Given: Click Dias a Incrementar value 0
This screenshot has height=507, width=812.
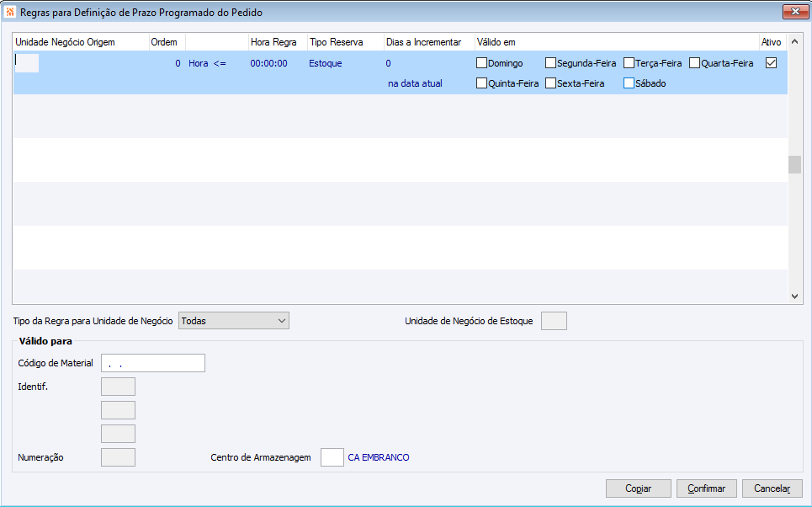Looking at the screenshot, I should [389, 63].
